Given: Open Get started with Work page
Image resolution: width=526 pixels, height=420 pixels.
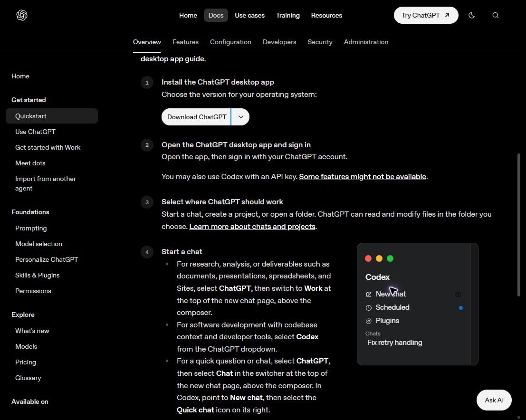Looking at the screenshot, I should click(x=48, y=147).
